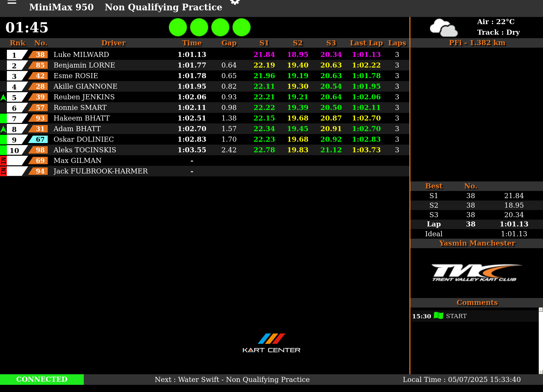Open the hamburger menu icon
This screenshot has width=543, height=392.
(x=12, y=2)
